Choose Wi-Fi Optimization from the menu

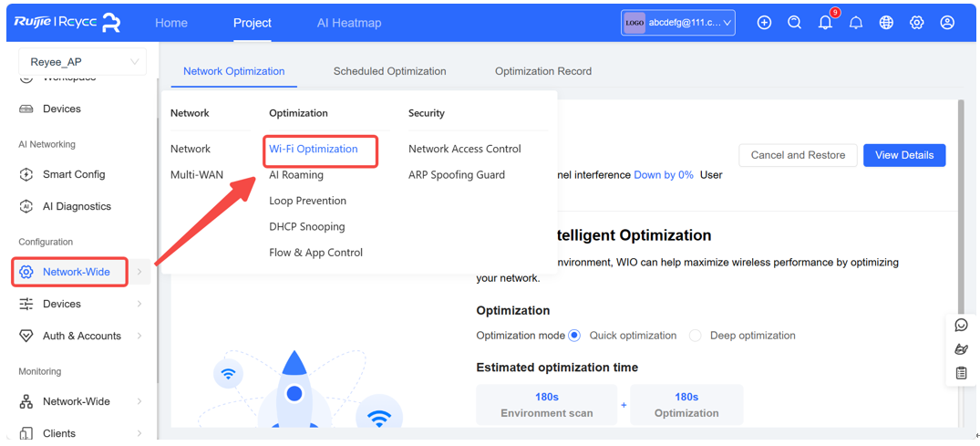pyautogui.click(x=314, y=149)
